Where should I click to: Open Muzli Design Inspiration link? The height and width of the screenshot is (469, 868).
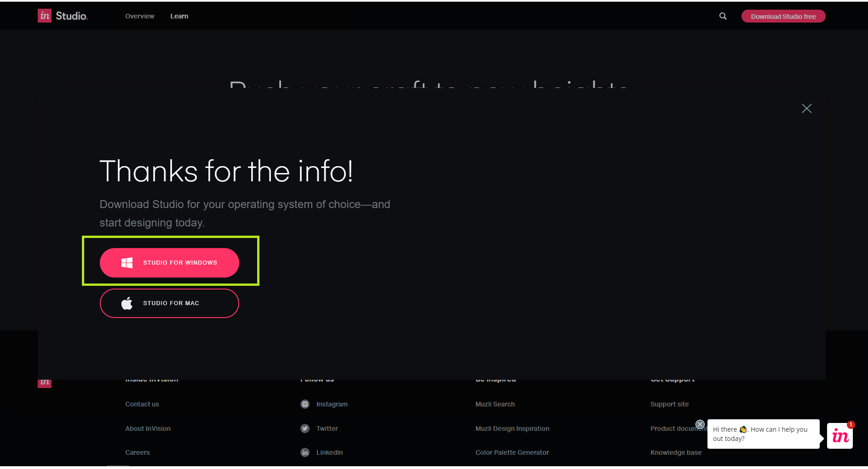click(512, 428)
